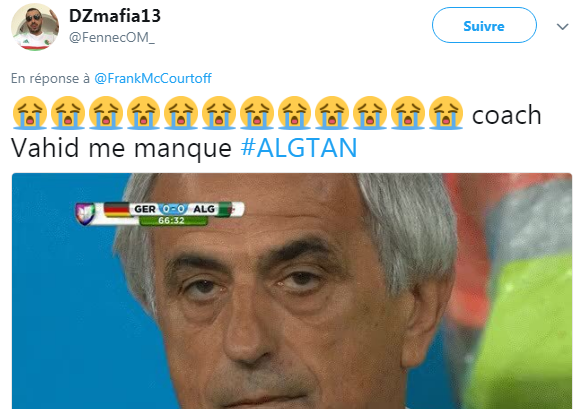Click the first crying emoji in the tweet

[x=30, y=113]
